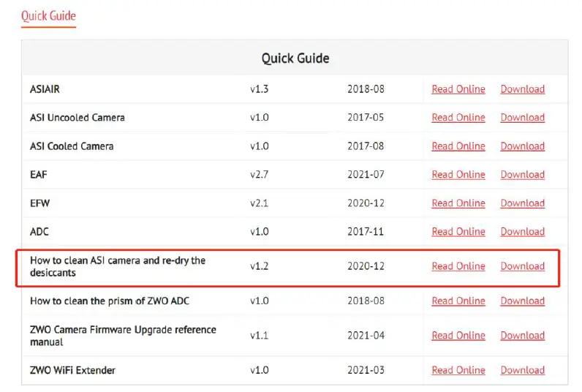Read camera cleaning and desiccants guide online
This screenshot has height=392, width=582.
(458, 266)
